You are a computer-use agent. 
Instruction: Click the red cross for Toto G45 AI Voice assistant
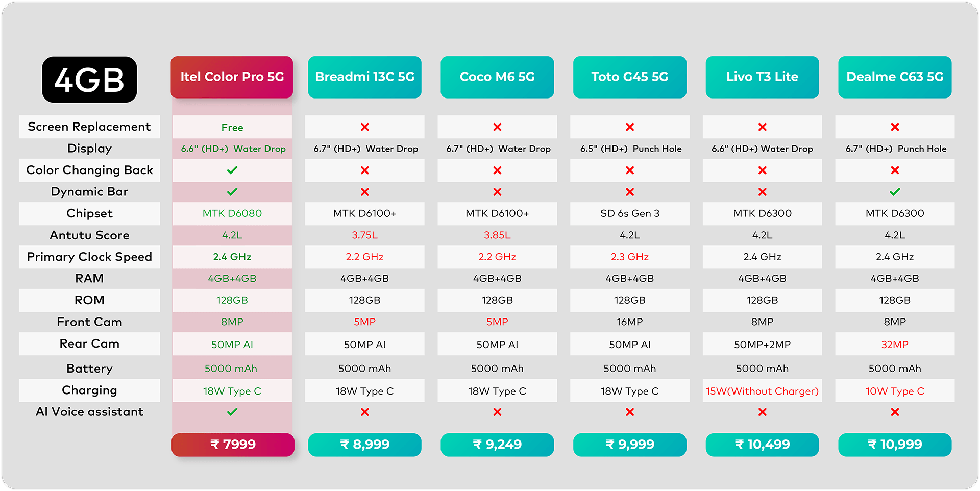(x=630, y=412)
